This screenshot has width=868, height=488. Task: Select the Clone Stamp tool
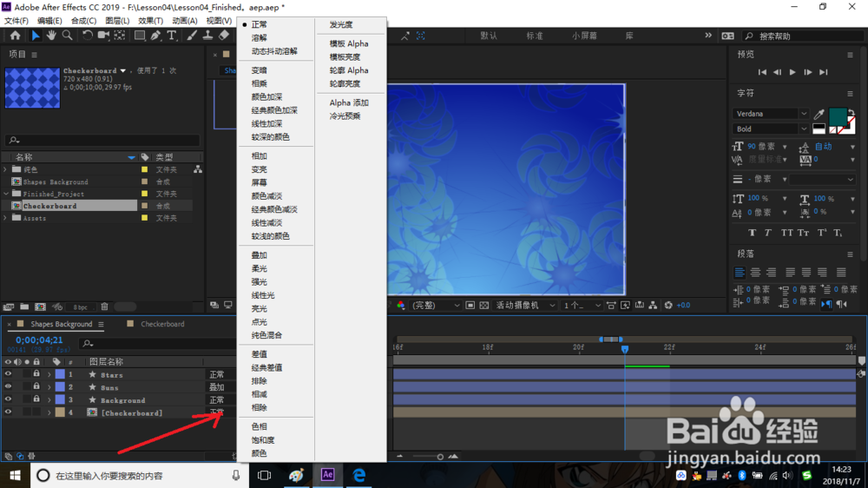[x=207, y=36]
